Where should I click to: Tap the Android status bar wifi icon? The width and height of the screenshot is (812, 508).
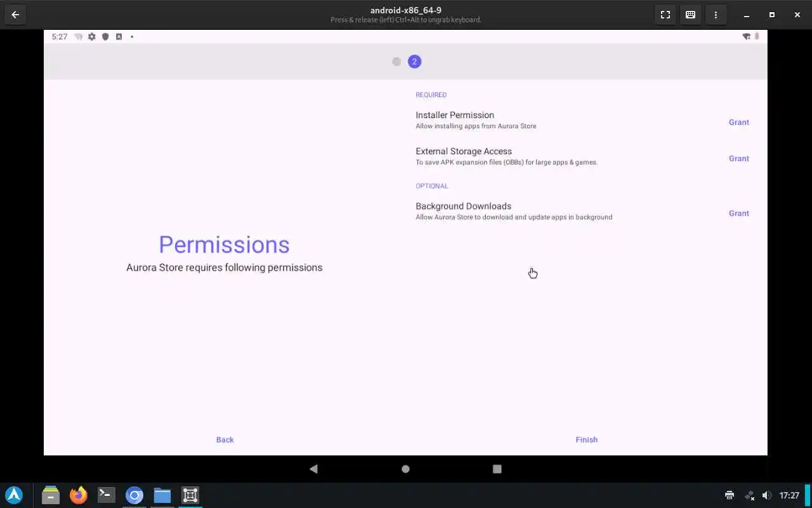click(747, 37)
